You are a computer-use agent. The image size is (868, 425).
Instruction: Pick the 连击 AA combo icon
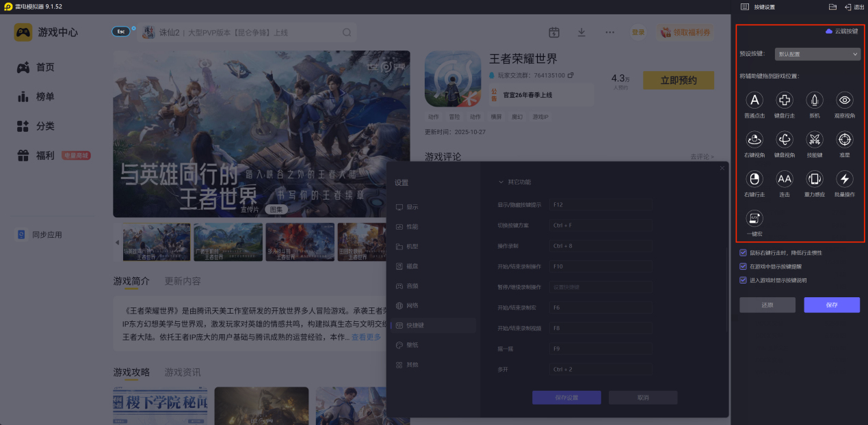785,179
